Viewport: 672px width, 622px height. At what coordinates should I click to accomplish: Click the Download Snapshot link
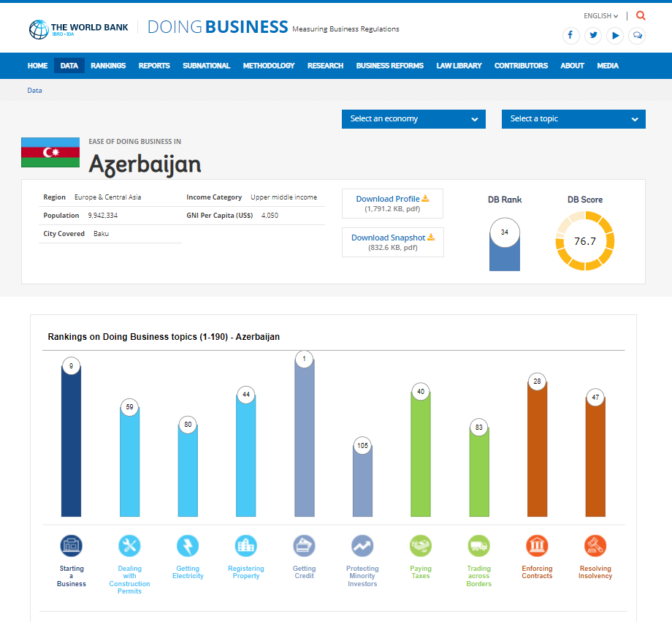click(x=393, y=238)
